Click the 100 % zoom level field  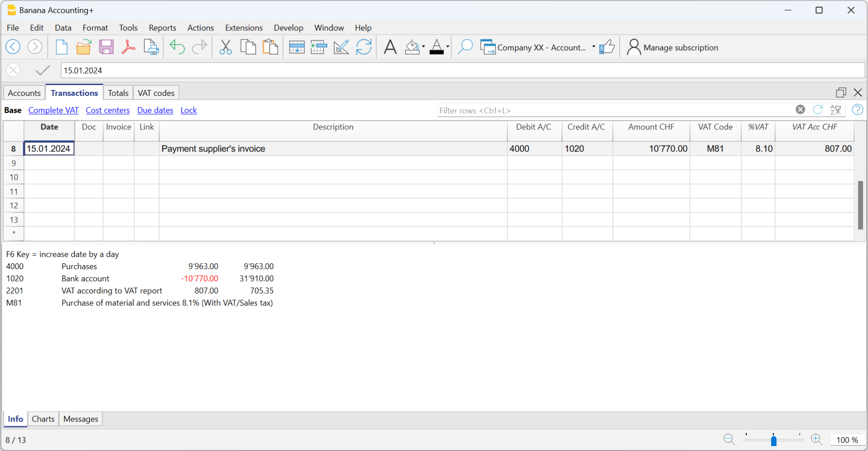[847, 440]
